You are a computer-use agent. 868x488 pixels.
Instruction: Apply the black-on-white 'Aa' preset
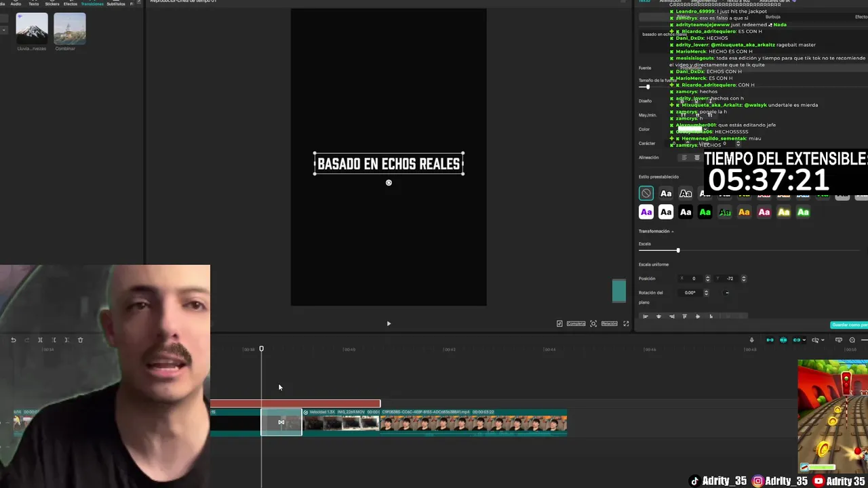pyautogui.click(x=666, y=212)
